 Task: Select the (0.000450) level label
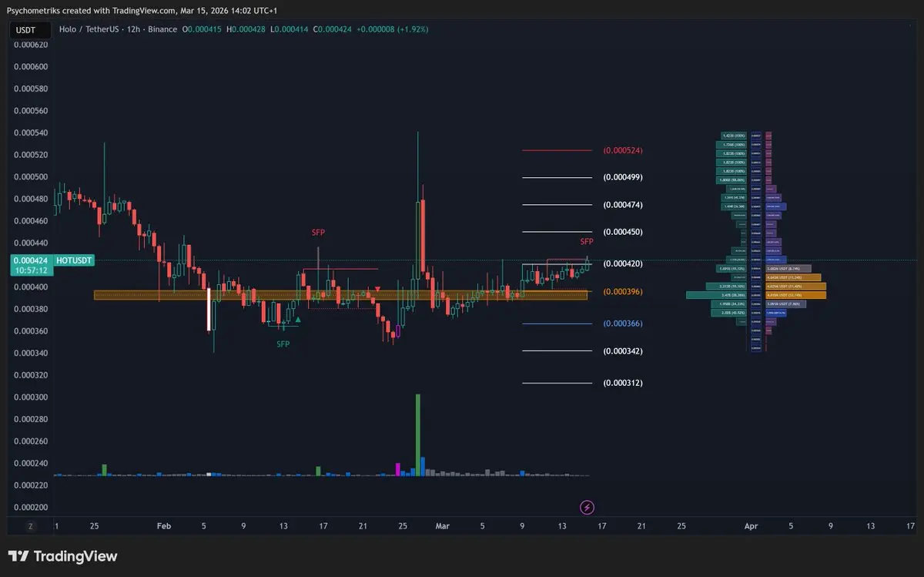[x=622, y=232]
